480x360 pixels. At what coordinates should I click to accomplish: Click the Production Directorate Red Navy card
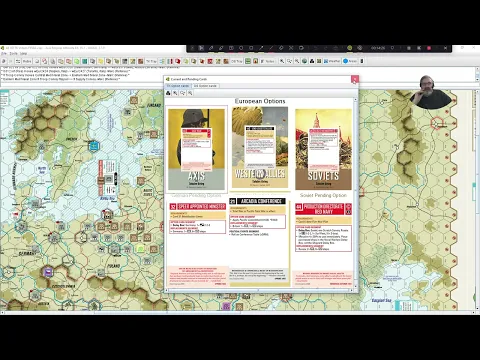[x=323, y=244]
